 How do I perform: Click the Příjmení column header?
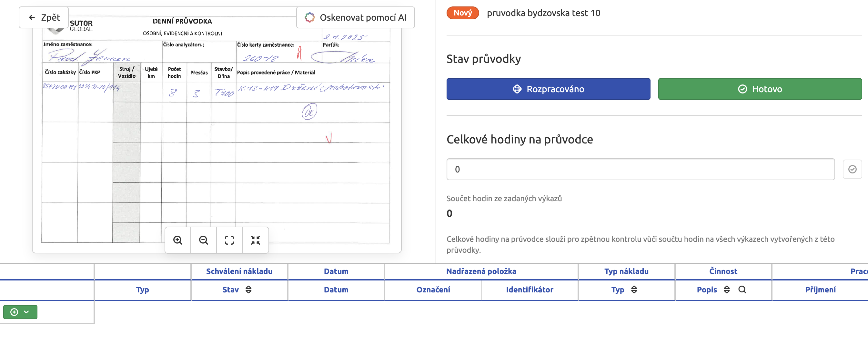(x=820, y=289)
